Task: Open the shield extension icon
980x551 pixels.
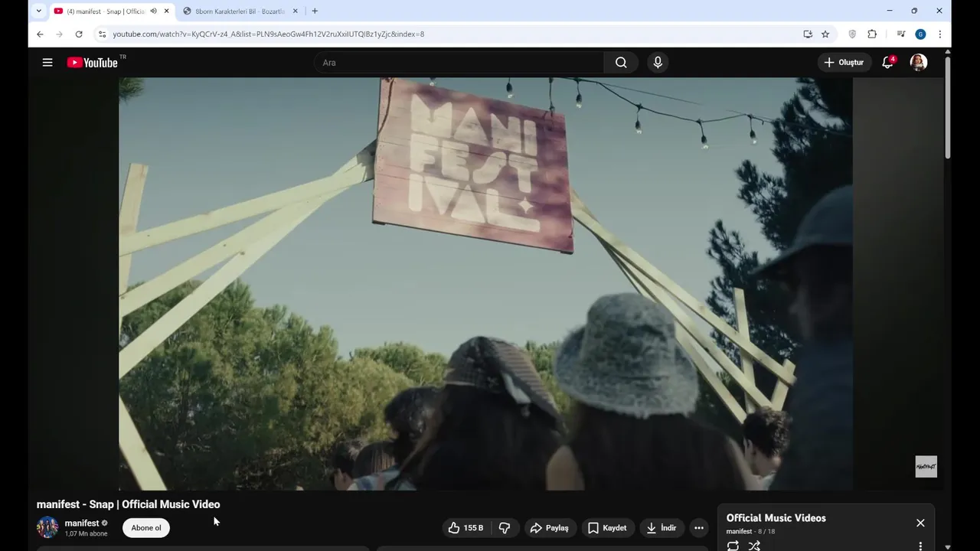Action: click(852, 34)
